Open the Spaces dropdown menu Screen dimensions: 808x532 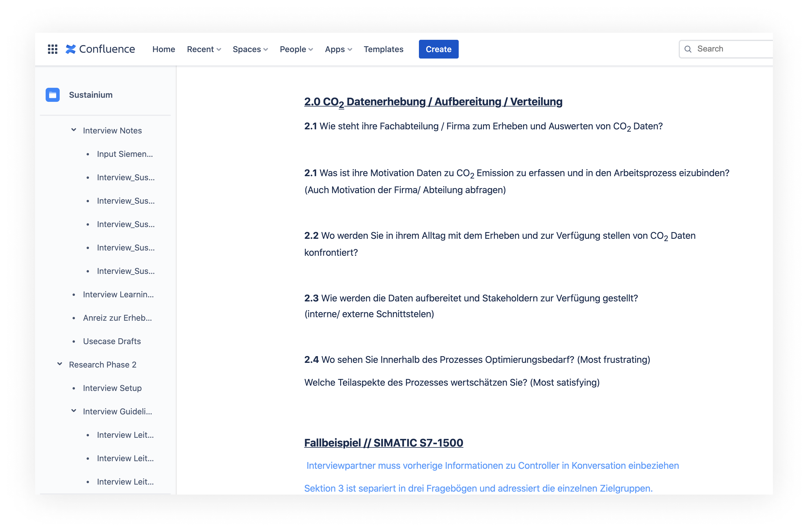(250, 49)
